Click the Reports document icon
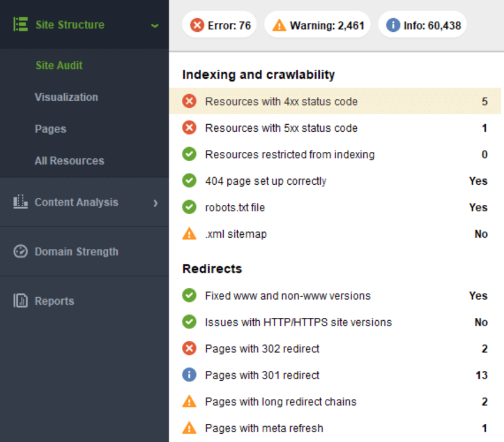504x442 pixels. pyautogui.click(x=21, y=301)
